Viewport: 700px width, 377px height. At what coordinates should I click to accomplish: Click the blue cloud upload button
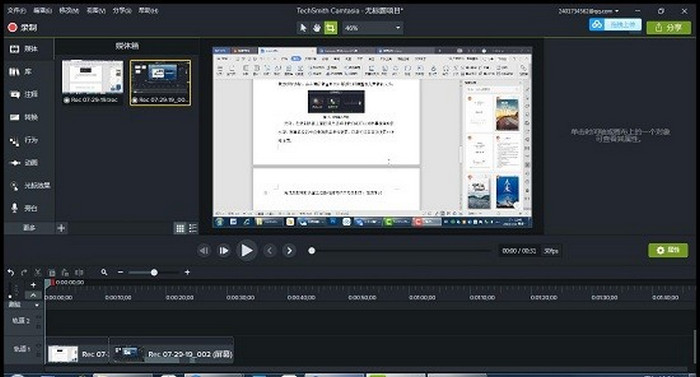[x=615, y=25]
